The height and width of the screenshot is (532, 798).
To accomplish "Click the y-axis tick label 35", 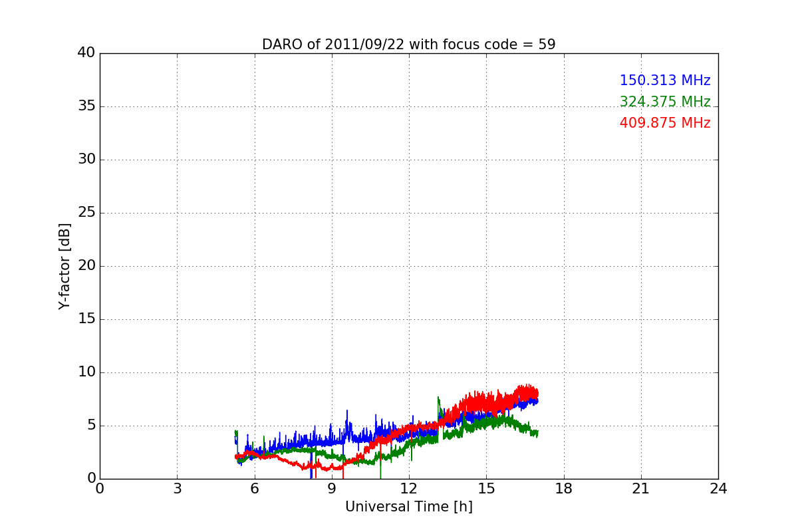I will tap(86, 106).
